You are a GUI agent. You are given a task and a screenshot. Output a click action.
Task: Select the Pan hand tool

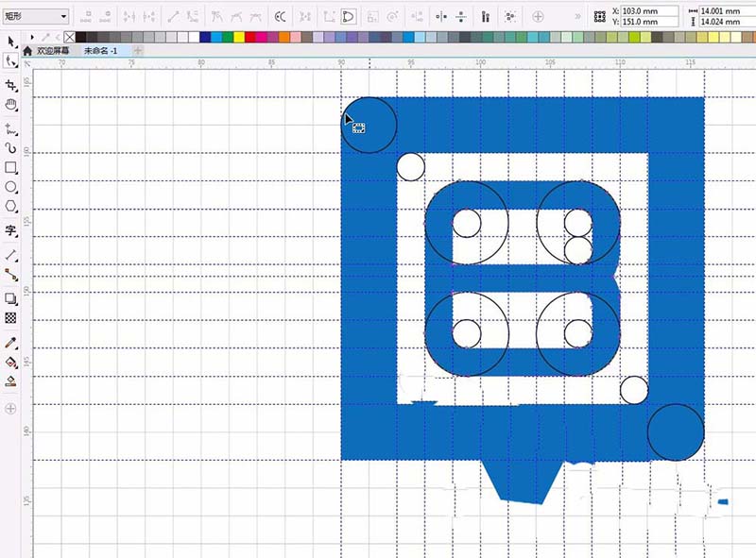(x=10, y=105)
